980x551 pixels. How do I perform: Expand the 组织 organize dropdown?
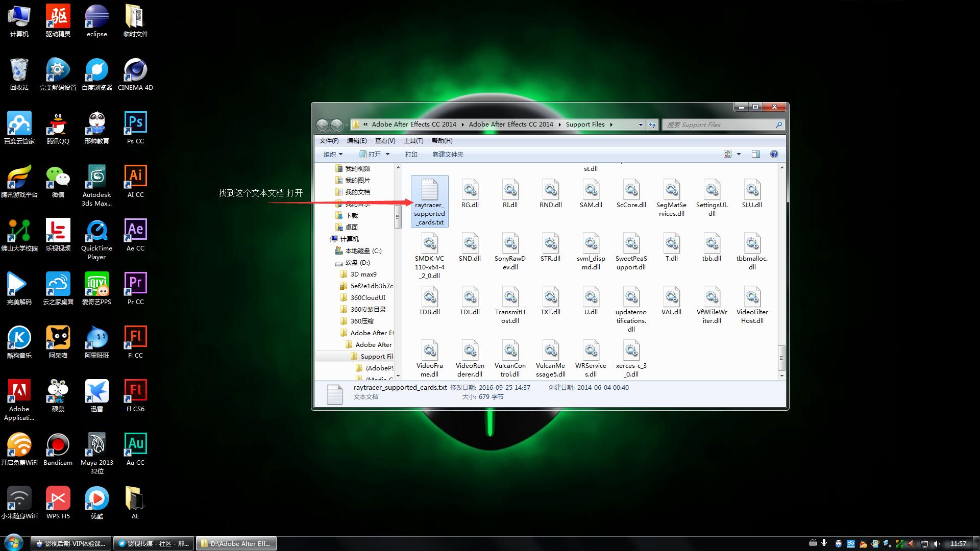pyautogui.click(x=333, y=154)
